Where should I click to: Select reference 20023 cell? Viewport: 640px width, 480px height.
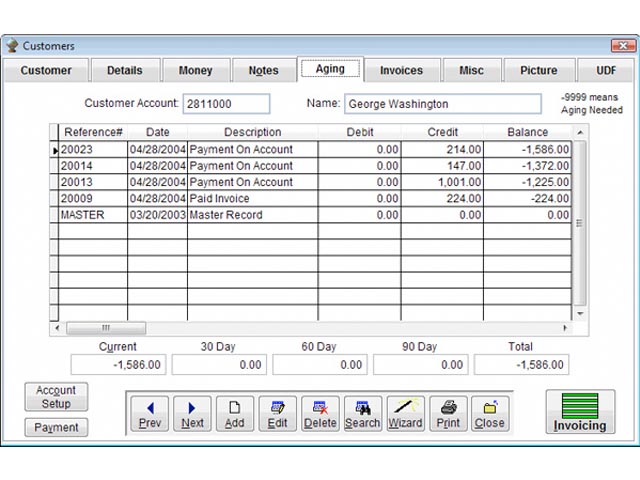[x=93, y=149]
